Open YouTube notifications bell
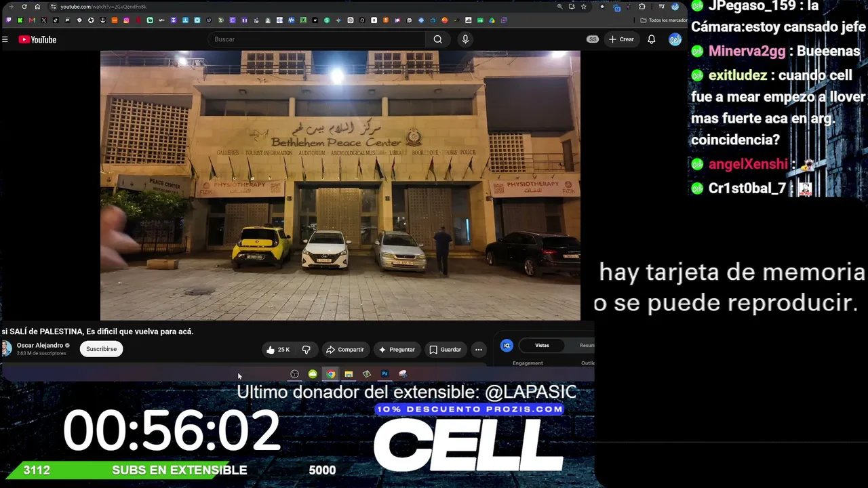Screen dimensions: 868x488 pos(651,39)
